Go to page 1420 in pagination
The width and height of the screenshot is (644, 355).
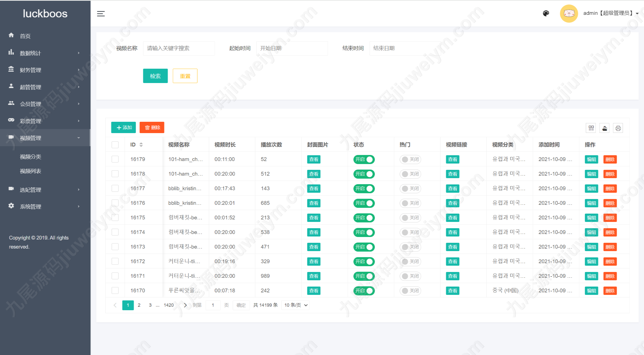(169, 305)
